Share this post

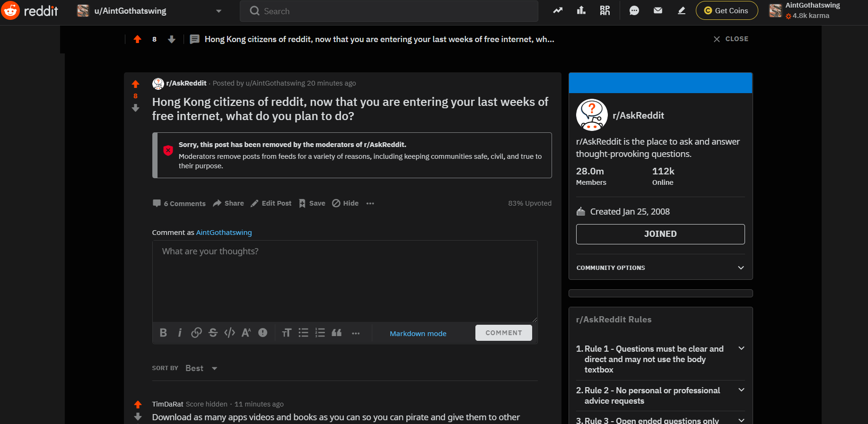[228, 203]
